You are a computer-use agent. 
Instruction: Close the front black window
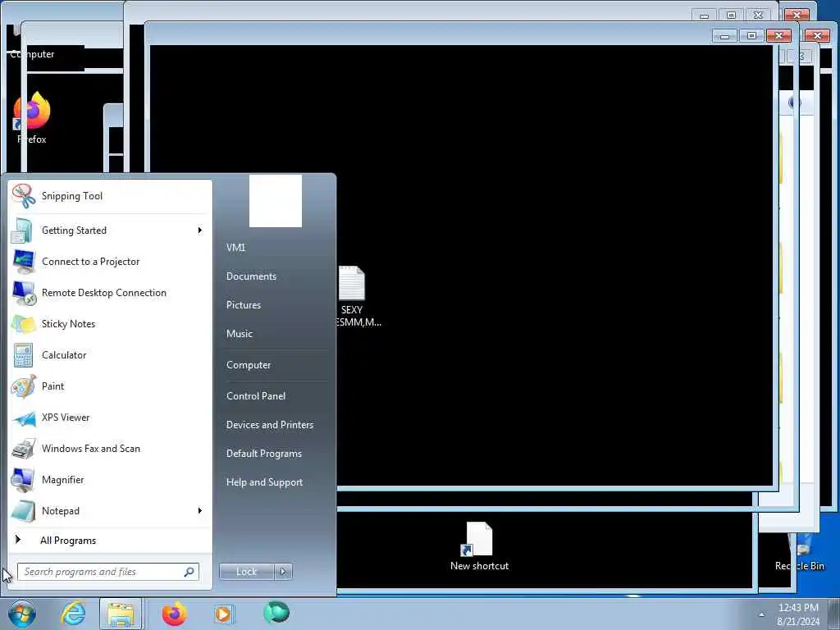point(779,36)
